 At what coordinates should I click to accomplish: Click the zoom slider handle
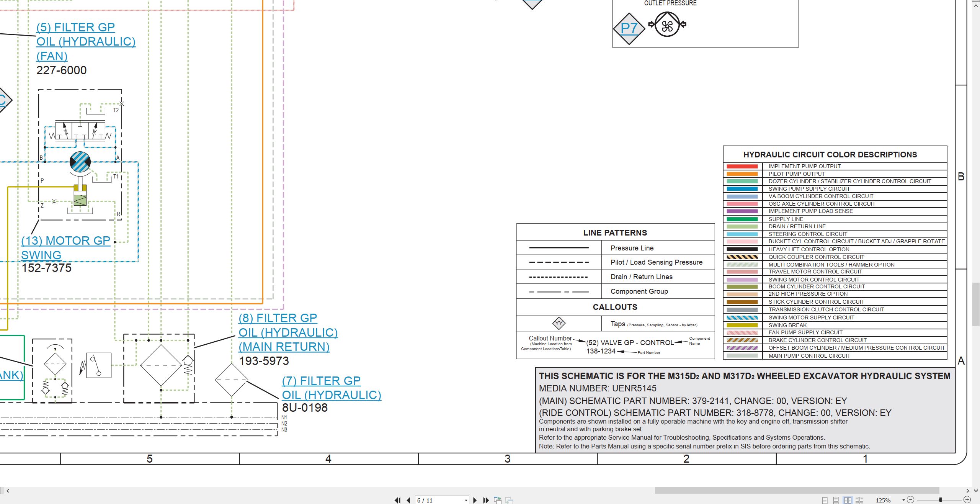940,500
